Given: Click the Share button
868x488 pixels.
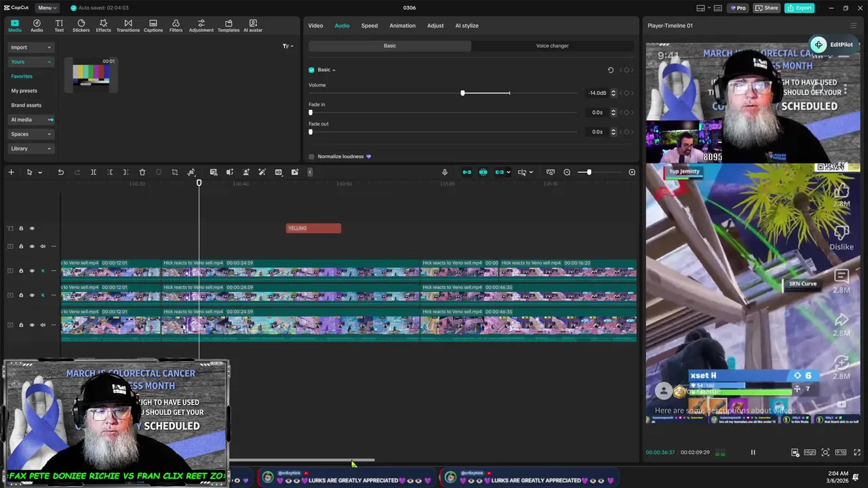Looking at the screenshot, I should (767, 7).
